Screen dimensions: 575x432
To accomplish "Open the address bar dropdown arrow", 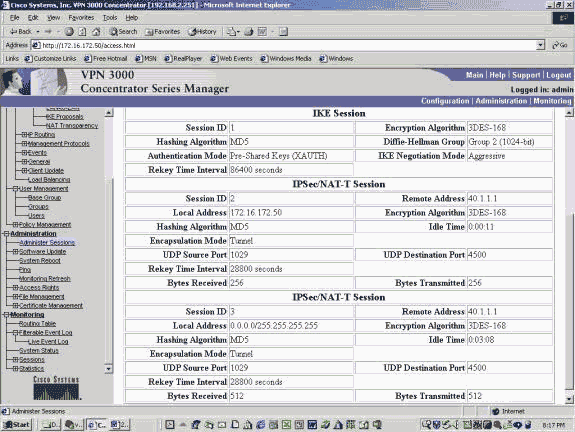I will click(541, 45).
